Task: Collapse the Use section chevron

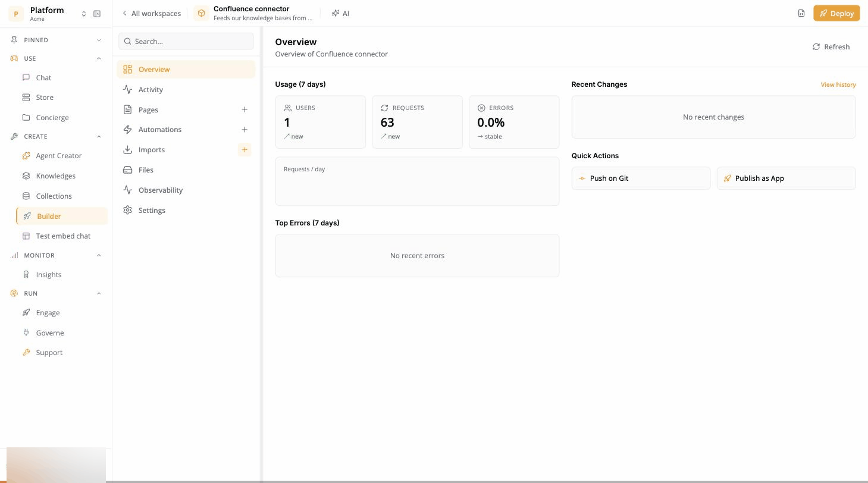Action: [99, 58]
